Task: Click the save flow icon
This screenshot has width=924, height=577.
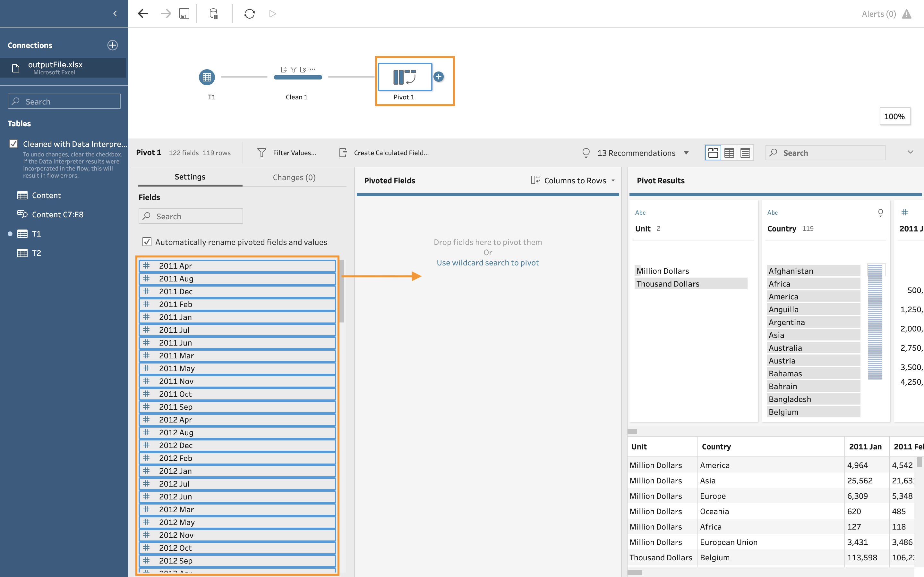Action: point(184,14)
